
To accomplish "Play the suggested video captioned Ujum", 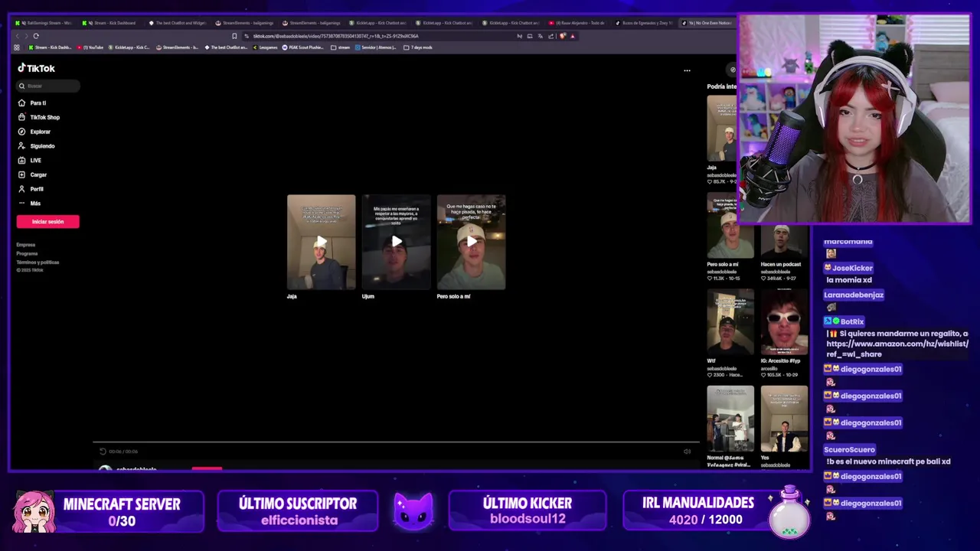I will 396,242.
